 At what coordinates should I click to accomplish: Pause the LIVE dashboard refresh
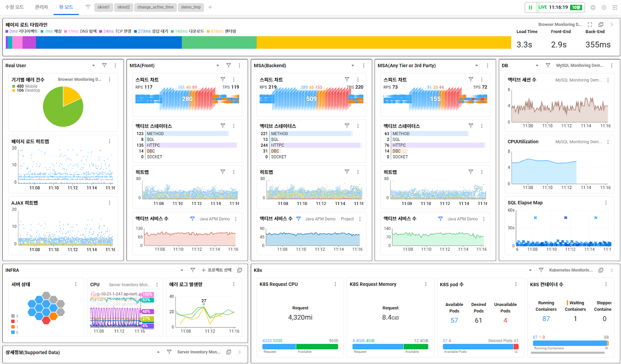pyautogui.click(x=531, y=7)
